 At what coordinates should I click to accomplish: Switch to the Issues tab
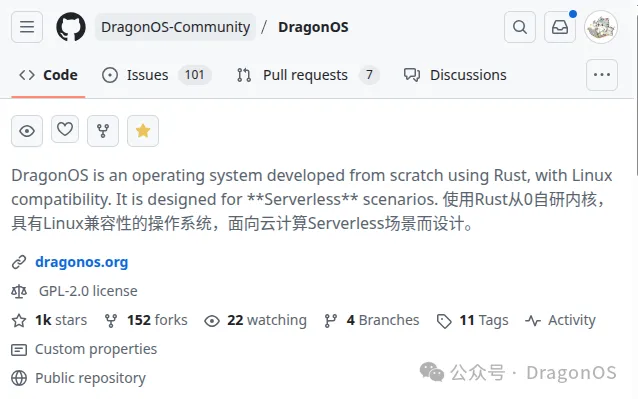pos(156,75)
